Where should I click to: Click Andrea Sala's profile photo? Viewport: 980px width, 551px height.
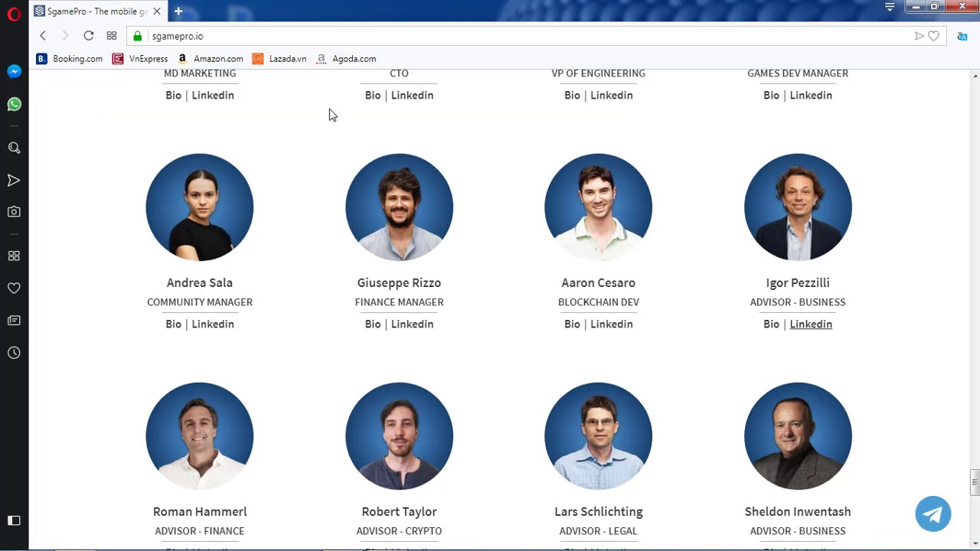(200, 207)
